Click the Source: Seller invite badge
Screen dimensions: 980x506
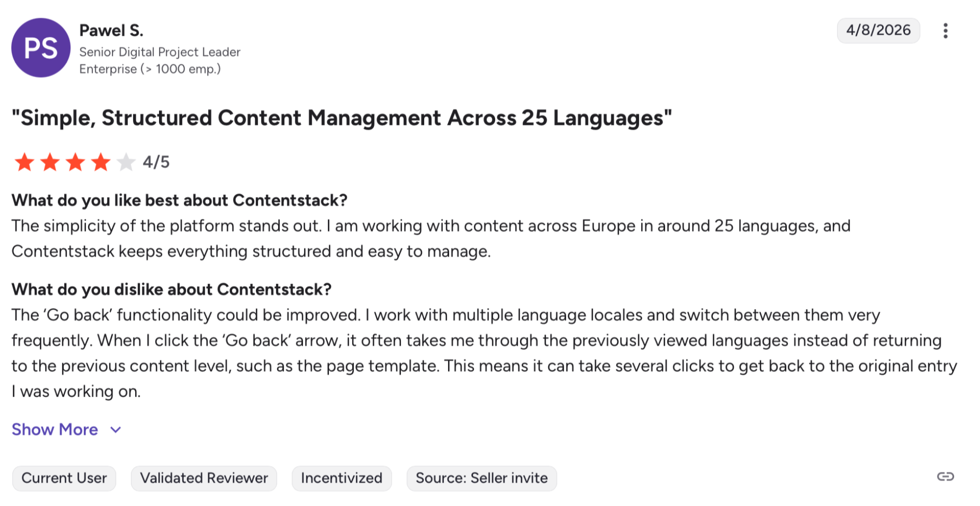[x=482, y=478]
